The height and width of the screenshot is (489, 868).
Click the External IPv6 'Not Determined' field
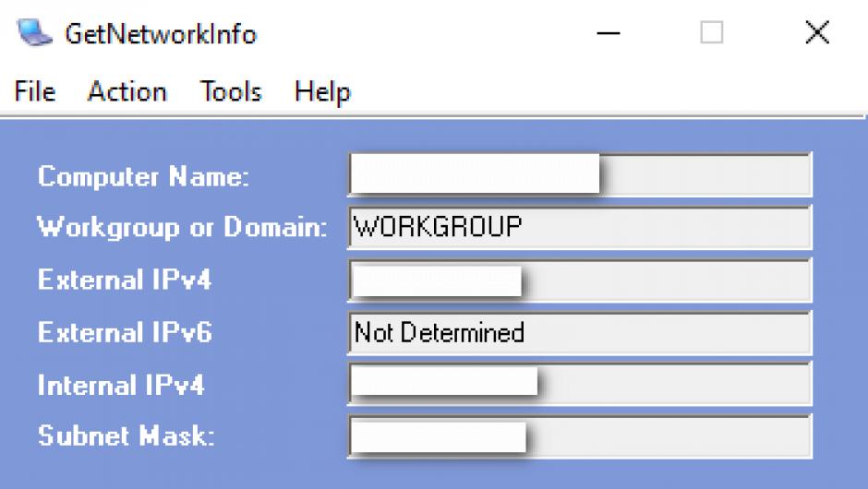click(x=579, y=332)
